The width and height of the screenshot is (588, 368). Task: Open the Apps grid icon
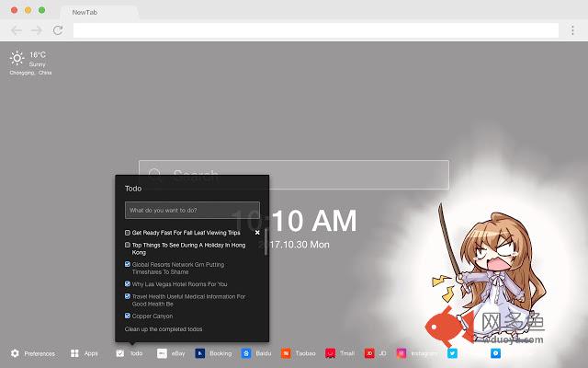coord(74,353)
